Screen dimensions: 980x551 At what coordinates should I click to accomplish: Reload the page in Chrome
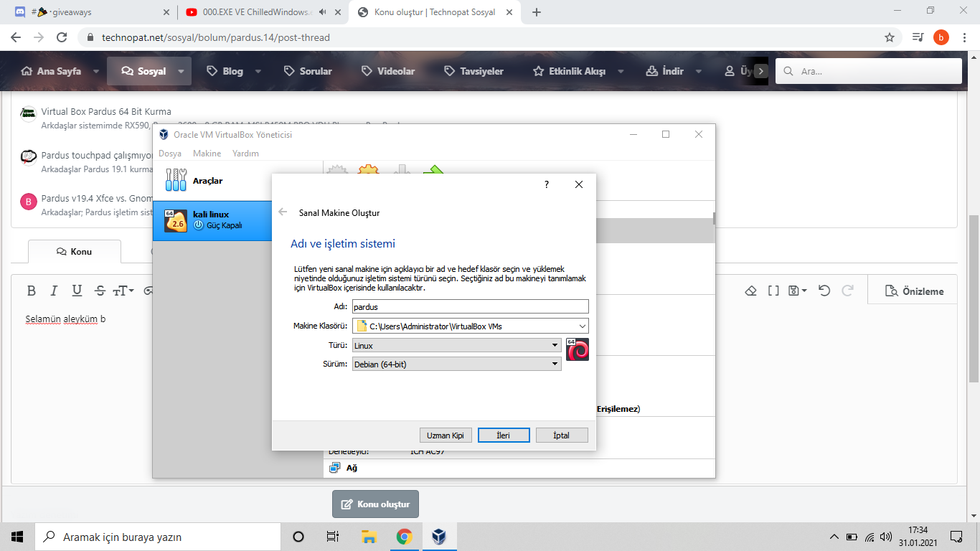[62, 37]
